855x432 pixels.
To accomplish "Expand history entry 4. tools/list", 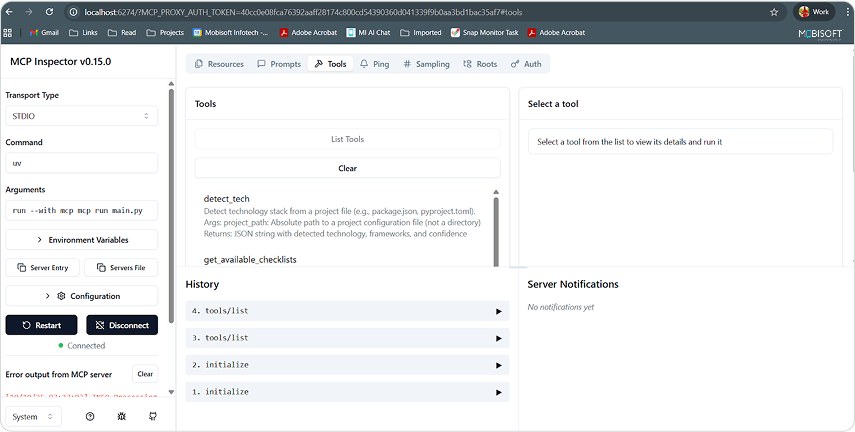I will [347, 311].
